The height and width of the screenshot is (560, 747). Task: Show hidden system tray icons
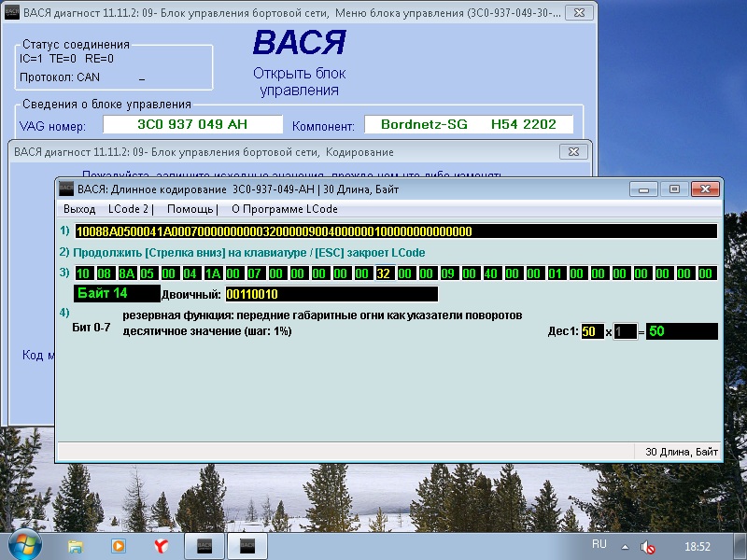click(x=625, y=546)
